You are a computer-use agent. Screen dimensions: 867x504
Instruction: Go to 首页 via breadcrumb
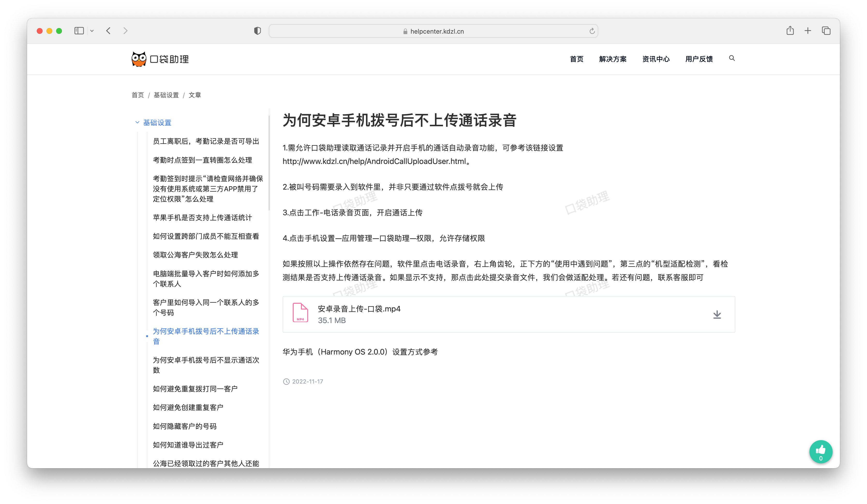point(138,95)
